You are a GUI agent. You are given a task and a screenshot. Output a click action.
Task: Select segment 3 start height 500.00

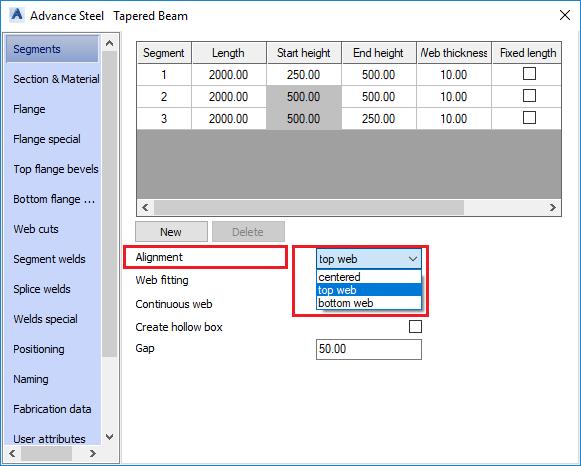point(304,119)
